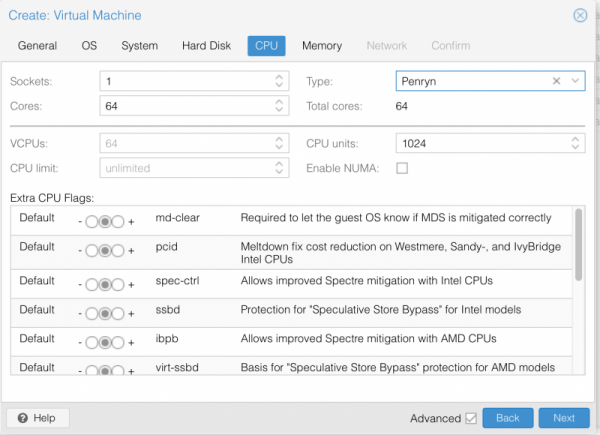Turn on the md-clear flag radio button

[118, 218]
